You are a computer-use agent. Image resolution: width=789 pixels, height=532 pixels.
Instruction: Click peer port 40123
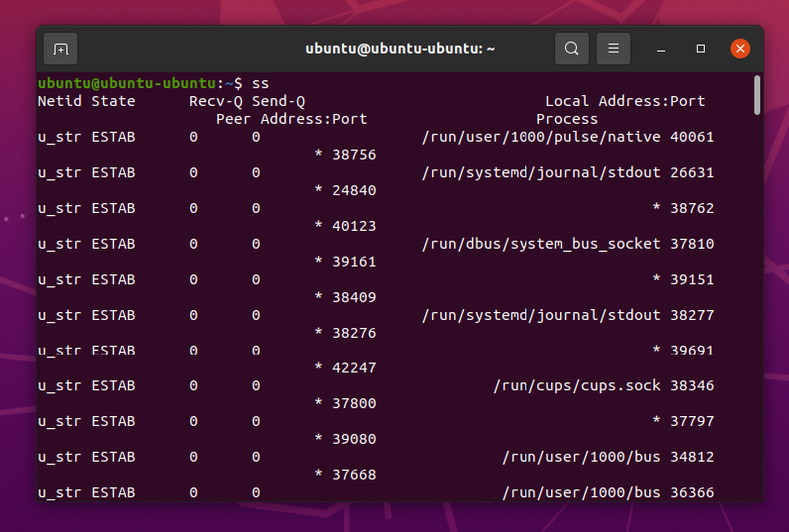coord(354,226)
